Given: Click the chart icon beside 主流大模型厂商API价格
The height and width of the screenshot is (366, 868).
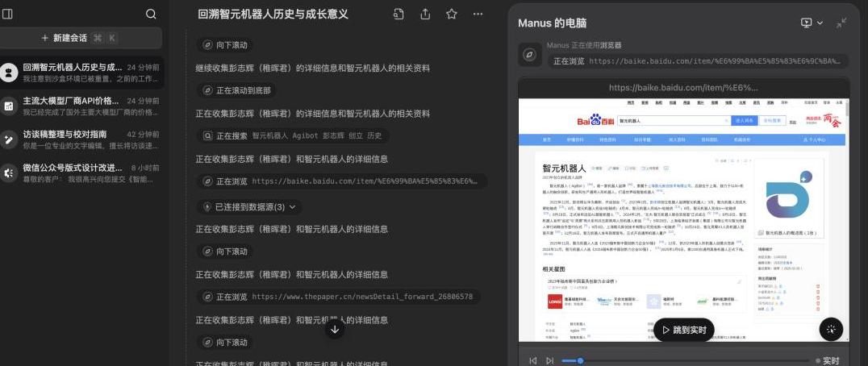Looking at the screenshot, I should [x=8, y=106].
